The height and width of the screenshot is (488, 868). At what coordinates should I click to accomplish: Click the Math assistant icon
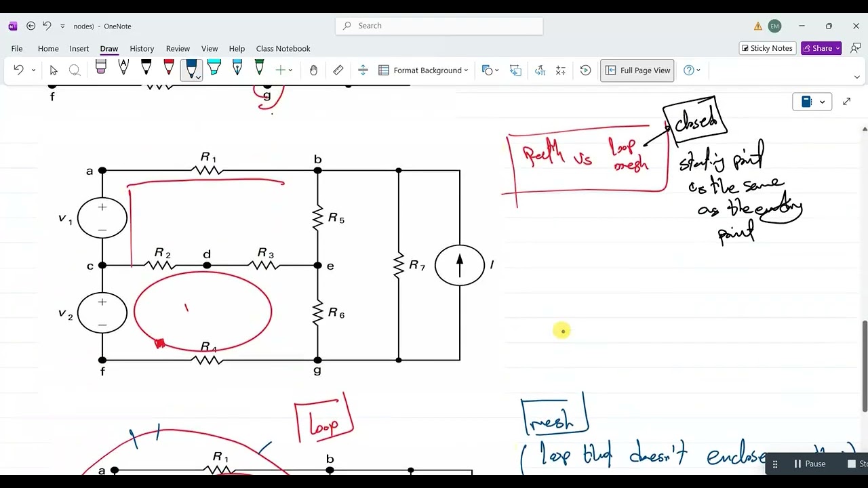tap(561, 70)
